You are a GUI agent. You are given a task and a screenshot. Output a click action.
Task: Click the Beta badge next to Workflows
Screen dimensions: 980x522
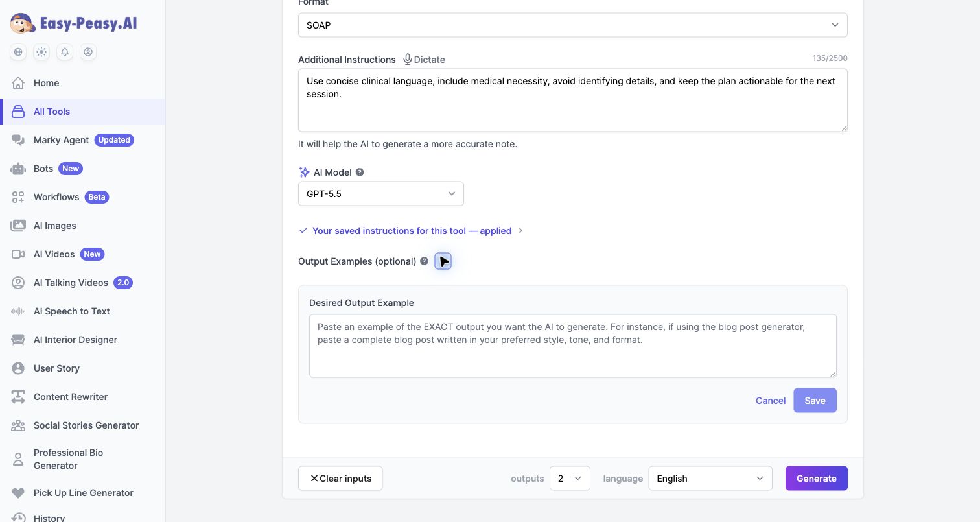pyautogui.click(x=97, y=197)
